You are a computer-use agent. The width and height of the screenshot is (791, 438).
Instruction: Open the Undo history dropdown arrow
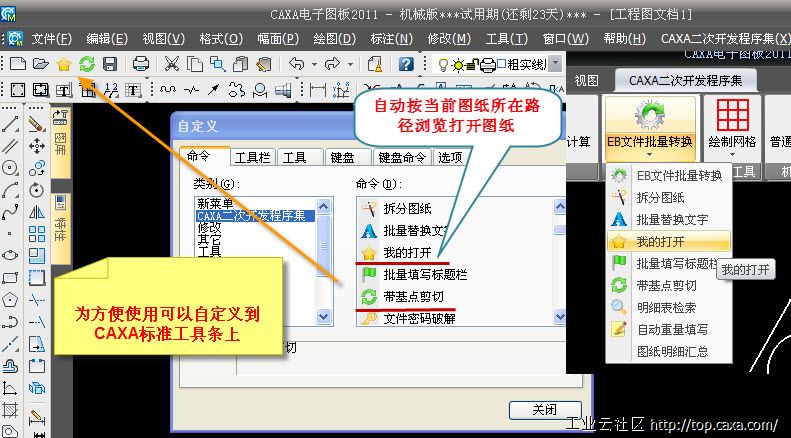tap(314, 65)
